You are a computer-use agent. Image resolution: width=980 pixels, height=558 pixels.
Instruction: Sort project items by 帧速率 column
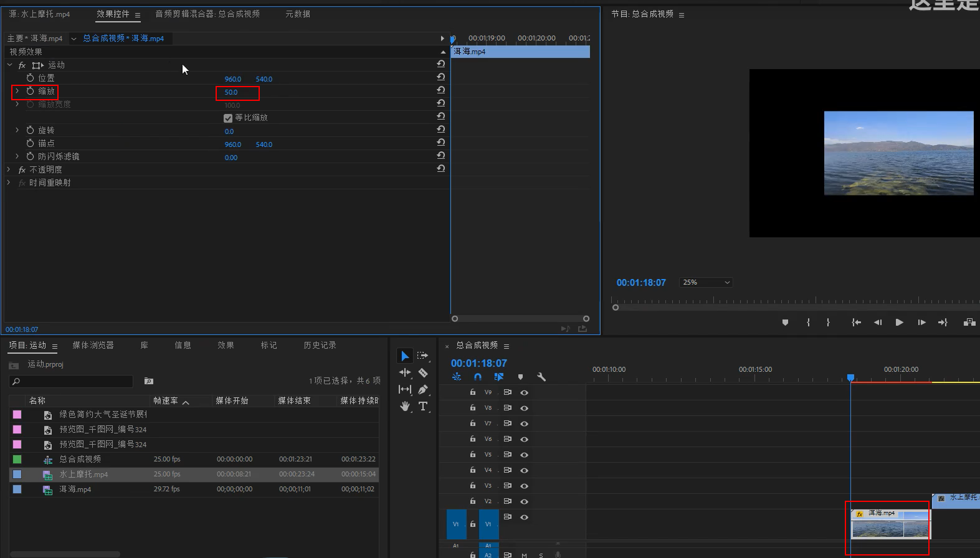(x=166, y=400)
